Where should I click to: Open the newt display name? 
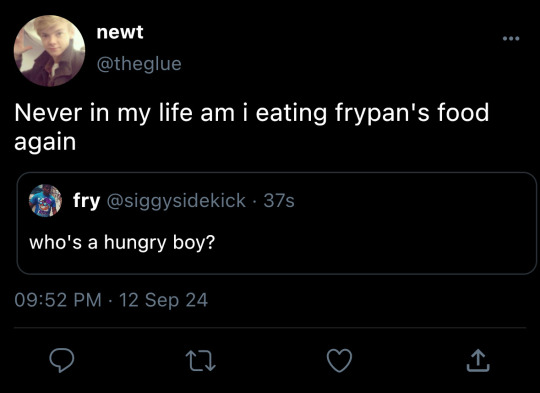click(120, 32)
